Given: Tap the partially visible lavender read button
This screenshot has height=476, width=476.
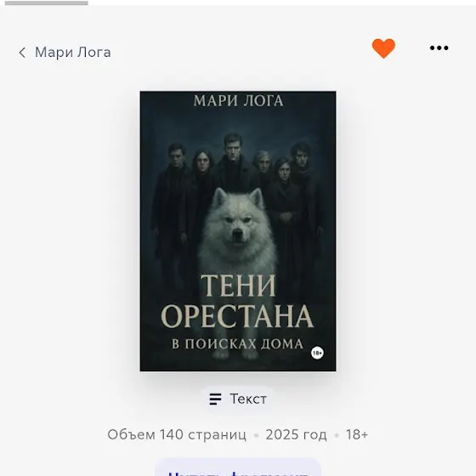Looking at the screenshot, I should 238,467.
